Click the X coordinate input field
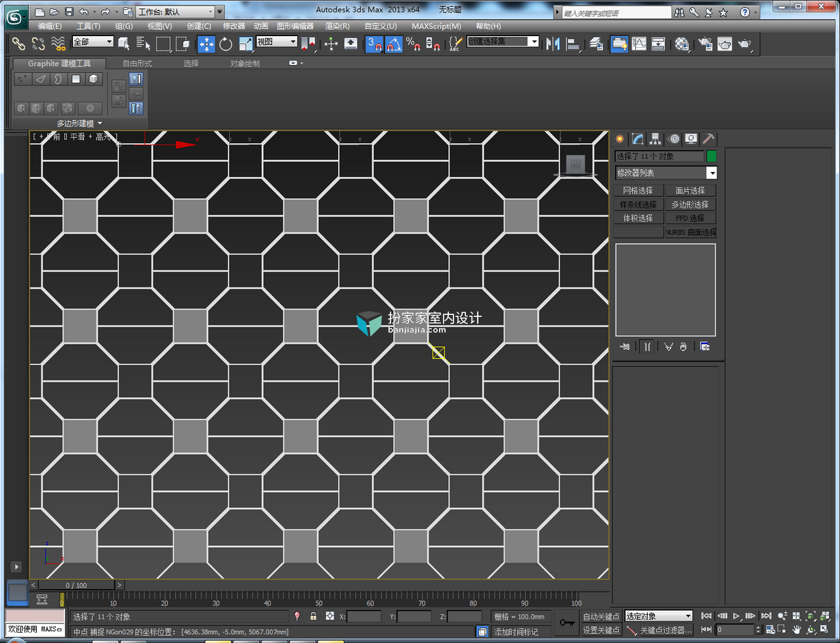Viewport: 840px width, 643px height. [364, 617]
